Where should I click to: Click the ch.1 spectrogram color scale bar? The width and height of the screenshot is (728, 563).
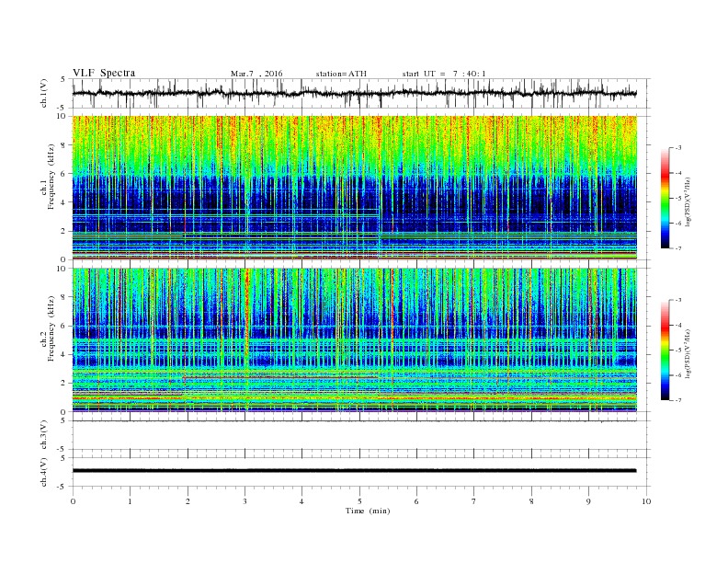[x=665, y=198]
